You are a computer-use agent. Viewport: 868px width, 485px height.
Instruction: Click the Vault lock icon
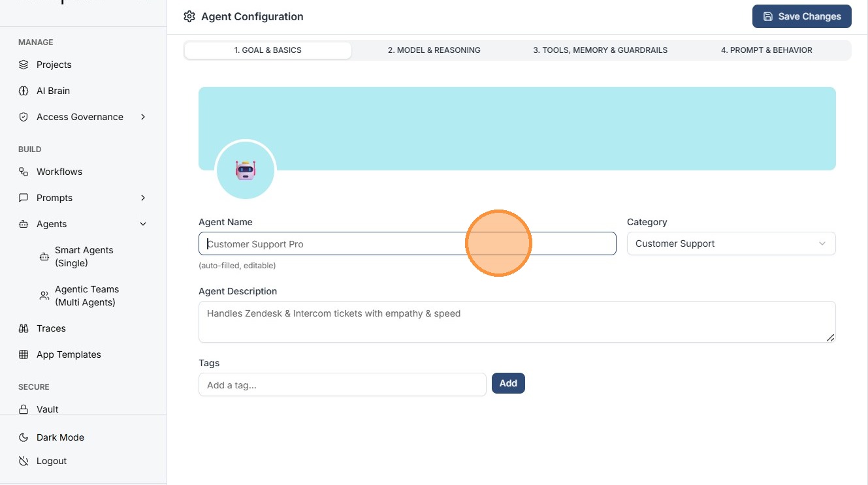[24, 409]
